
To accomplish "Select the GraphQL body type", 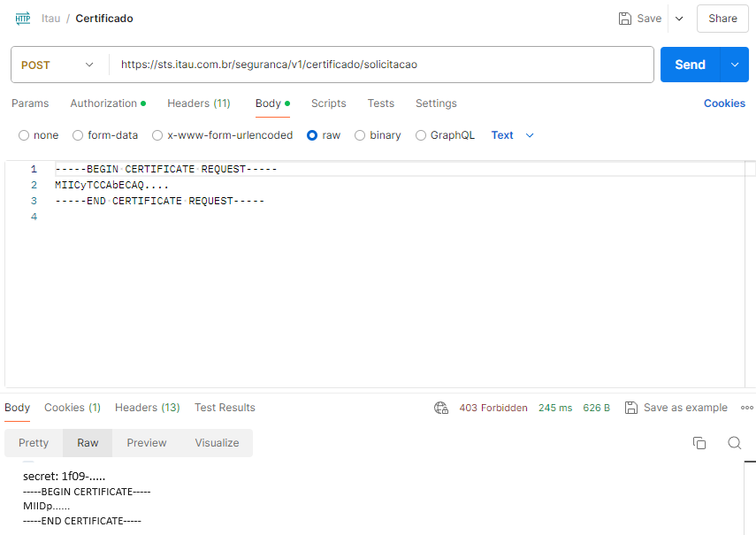I will 420,135.
